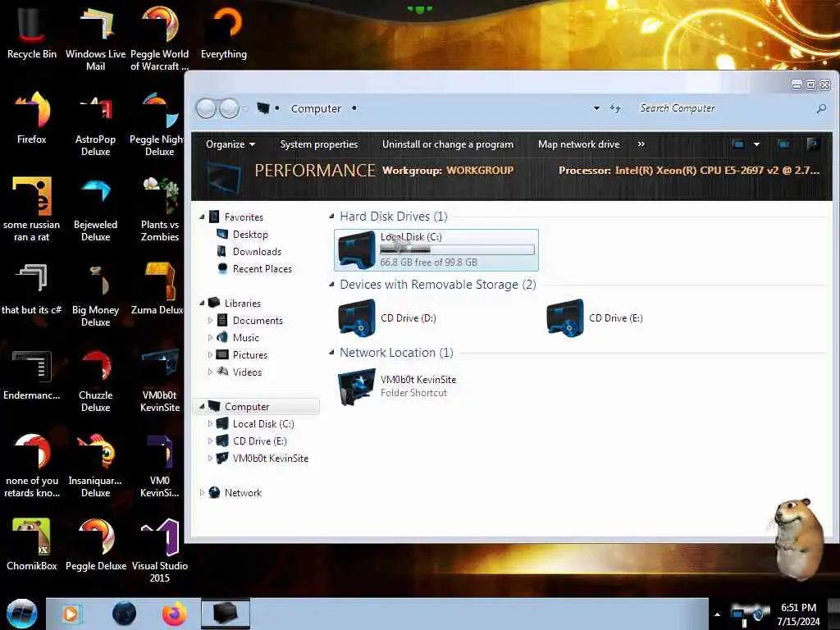Select VM0b0t KevinSite in navigation tree
This screenshot has width=840, height=630.
tap(270, 458)
